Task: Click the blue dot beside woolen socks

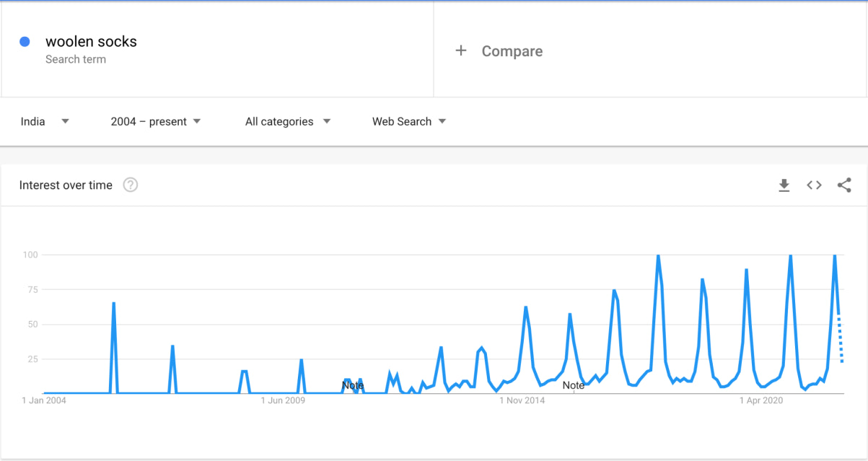Action: point(25,42)
